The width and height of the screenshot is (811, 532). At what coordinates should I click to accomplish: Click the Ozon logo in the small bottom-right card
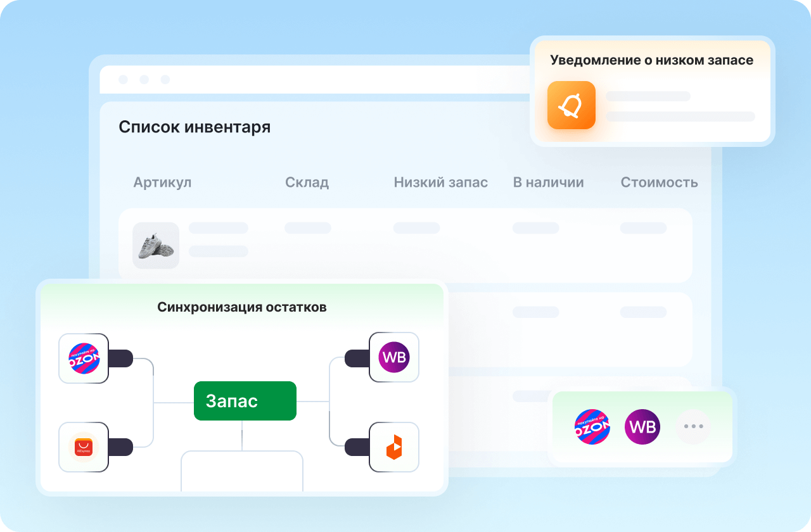(x=592, y=427)
